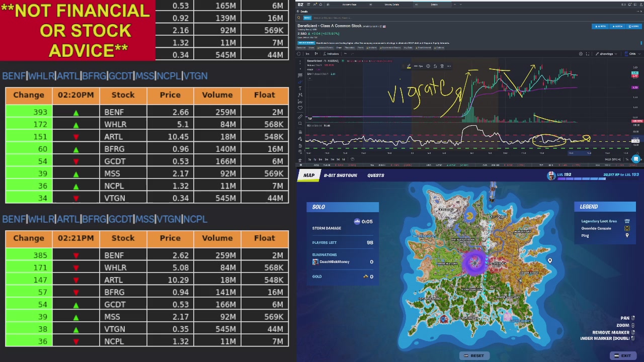The height and width of the screenshot is (362, 644).
Task: Click Legendary Loot Area in the legend
Action: (x=599, y=221)
